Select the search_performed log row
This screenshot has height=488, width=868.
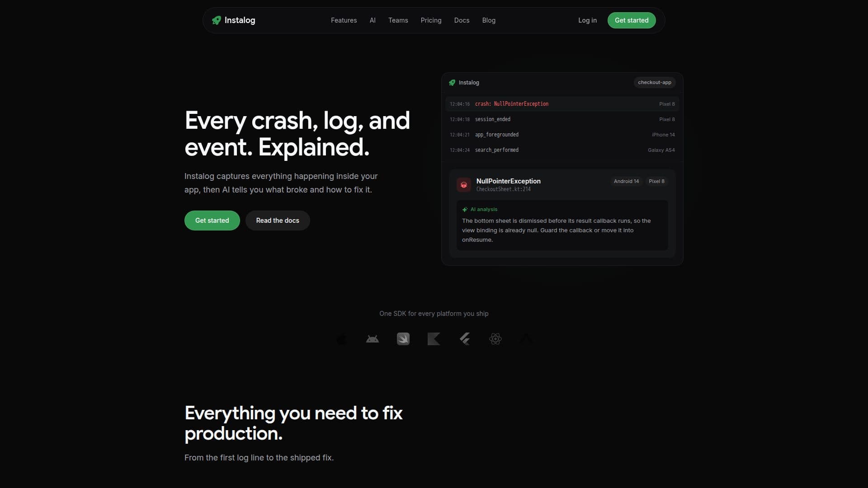[562, 150]
